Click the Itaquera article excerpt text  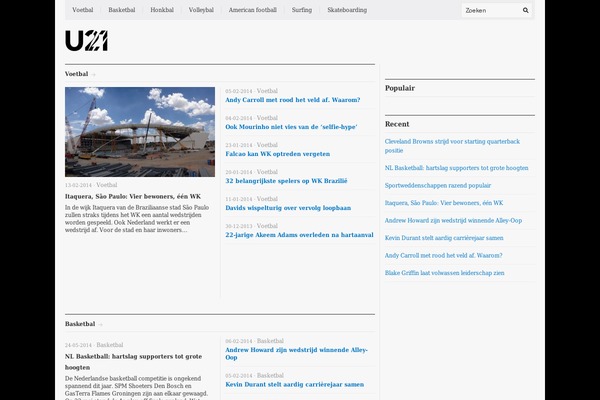(137, 219)
